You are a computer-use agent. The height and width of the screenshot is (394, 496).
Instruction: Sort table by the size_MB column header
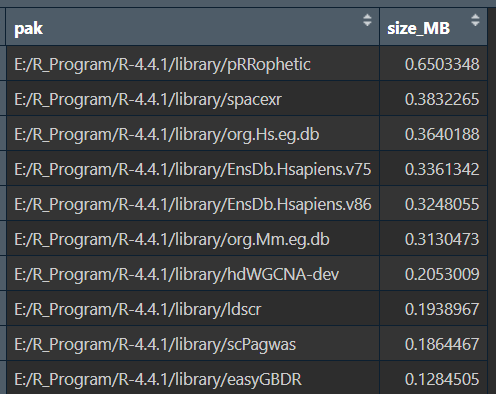coord(433,27)
